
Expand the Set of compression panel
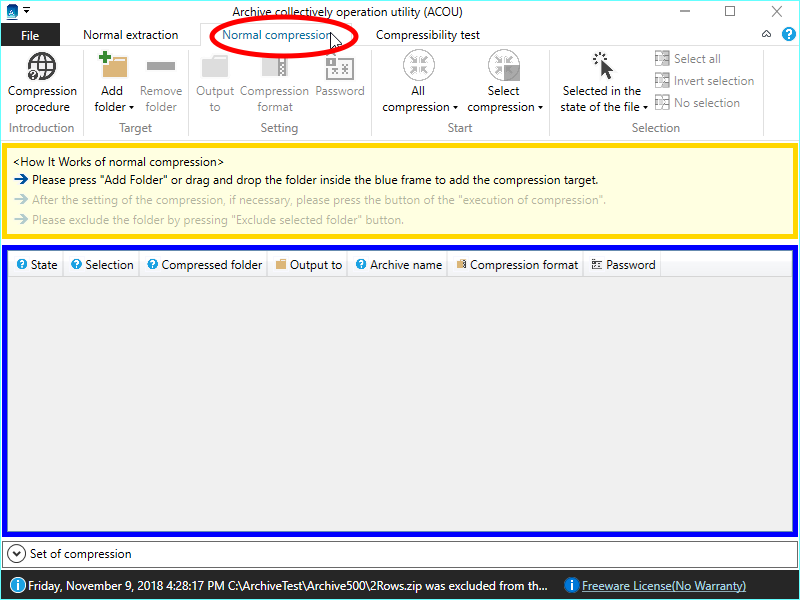tap(17, 554)
